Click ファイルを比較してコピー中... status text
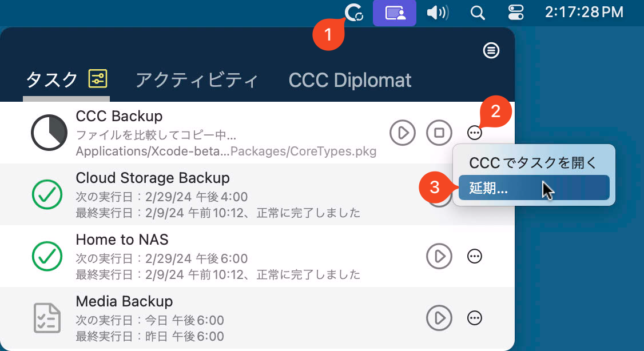Viewport: 644px width, 351px height. [156, 135]
